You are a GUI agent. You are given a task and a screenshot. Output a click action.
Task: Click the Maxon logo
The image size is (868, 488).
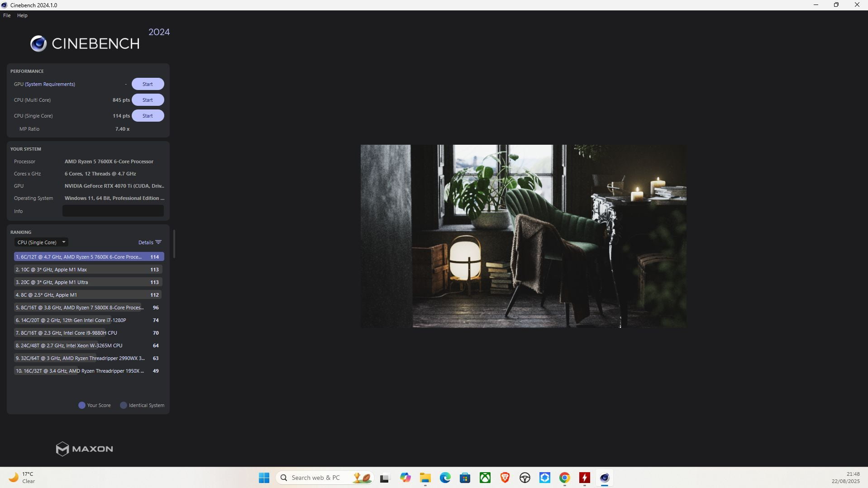[x=84, y=449]
